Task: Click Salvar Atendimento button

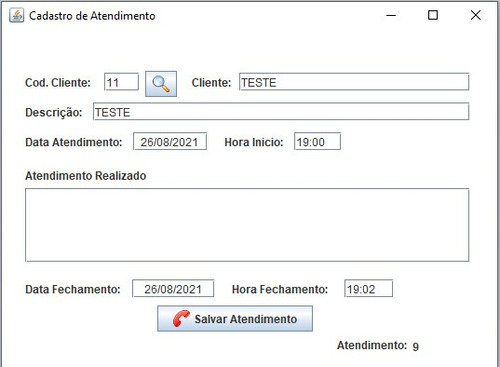Action: point(235,319)
